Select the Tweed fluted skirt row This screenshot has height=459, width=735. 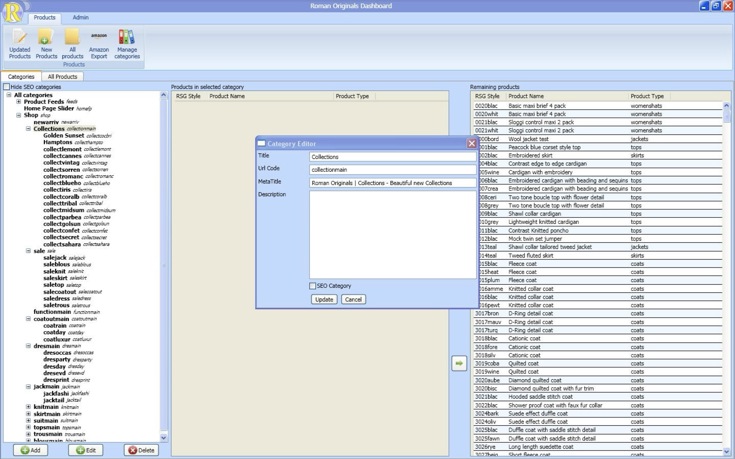pos(598,256)
